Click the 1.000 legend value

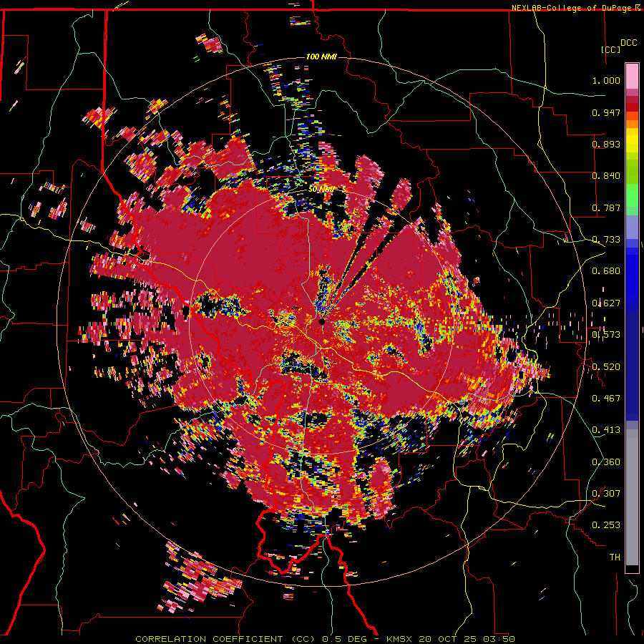click(606, 80)
